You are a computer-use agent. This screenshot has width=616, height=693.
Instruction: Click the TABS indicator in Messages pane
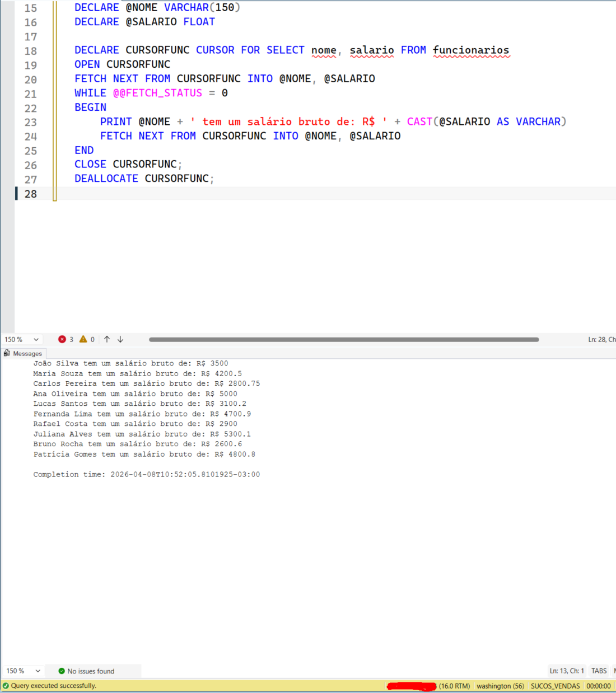click(x=599, y=671)
